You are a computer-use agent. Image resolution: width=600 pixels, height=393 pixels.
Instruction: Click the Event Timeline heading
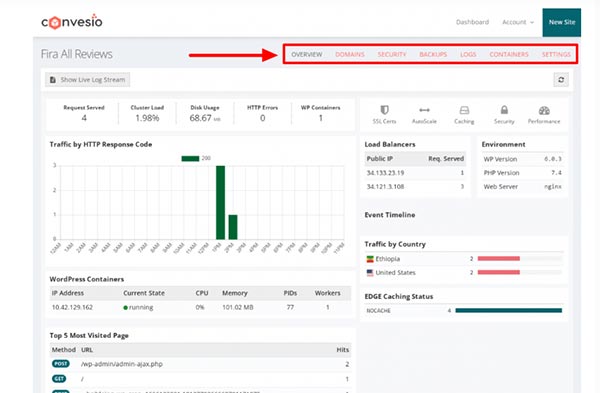coord(390,215)
